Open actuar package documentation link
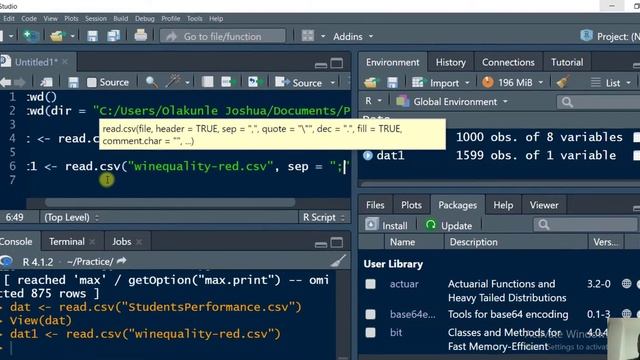The image size is (640, 360). (x=404, y=284)
